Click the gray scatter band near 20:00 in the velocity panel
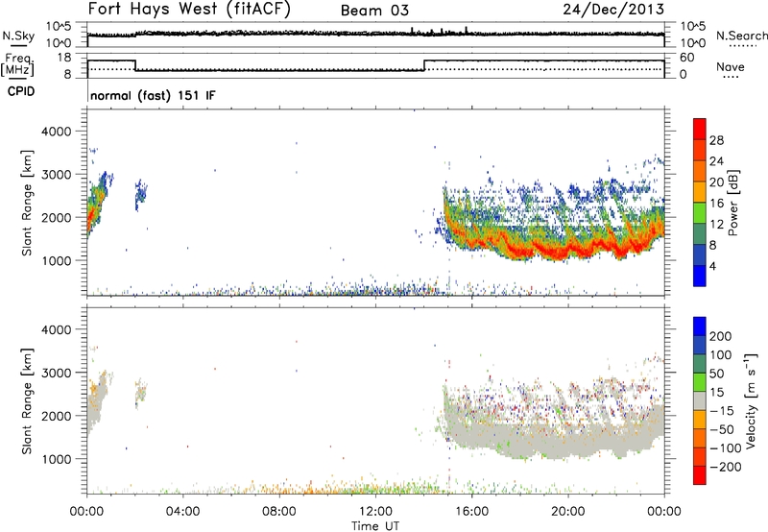The height and width of the screenshot is (532, 768). point(568,443)
